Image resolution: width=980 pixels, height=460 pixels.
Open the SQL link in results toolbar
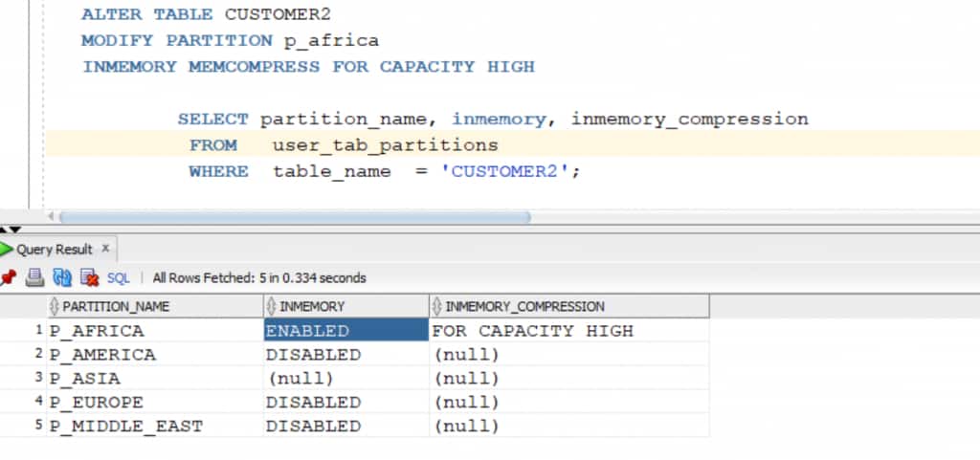tap(118, 278)
